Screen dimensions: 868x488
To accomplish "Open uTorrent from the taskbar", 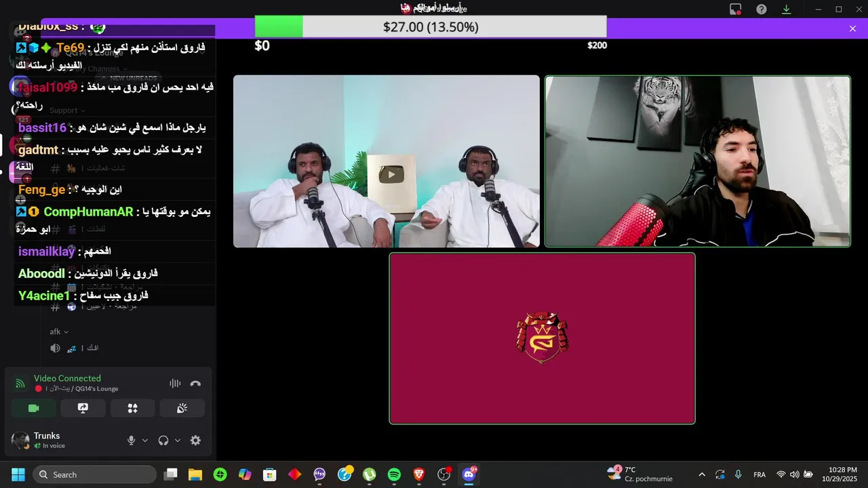I will point(370,474).
